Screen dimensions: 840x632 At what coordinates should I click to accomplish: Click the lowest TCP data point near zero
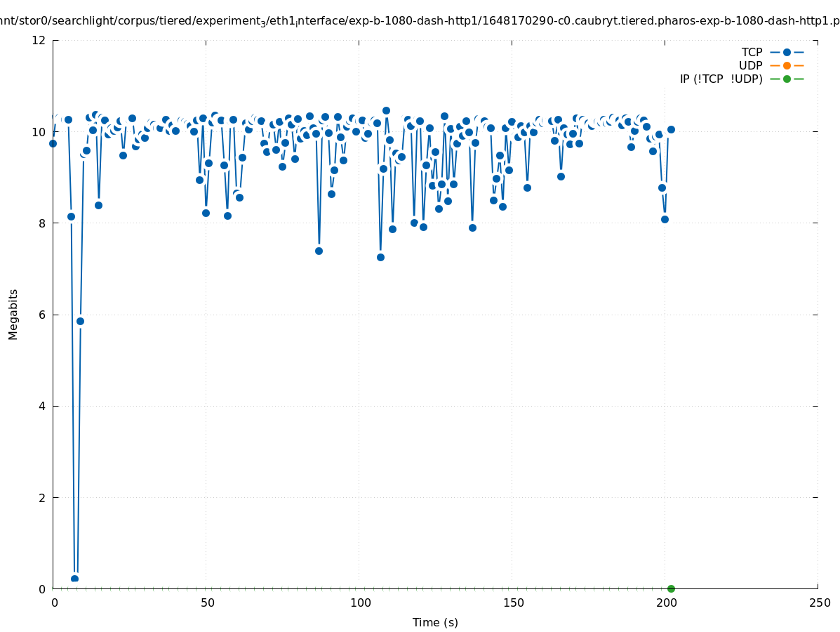coord(74,579)
